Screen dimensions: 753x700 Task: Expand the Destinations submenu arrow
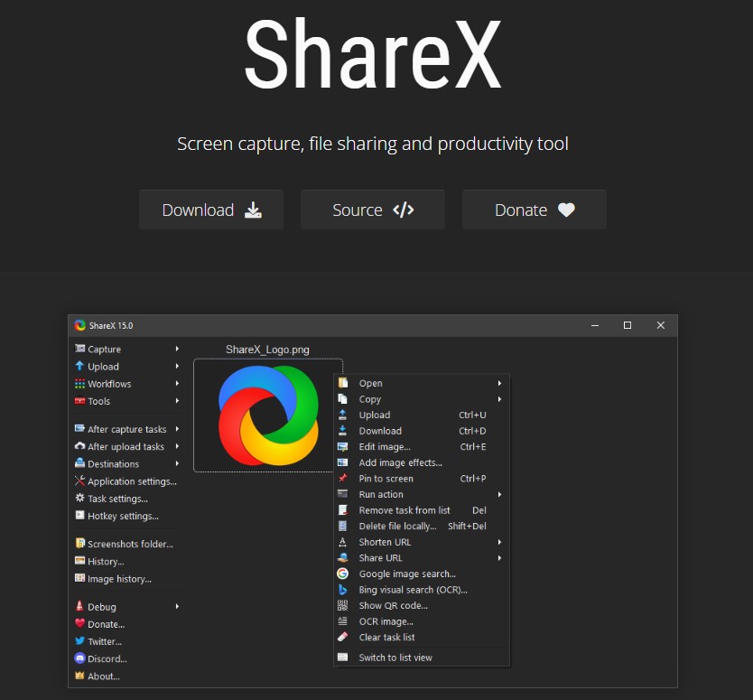pos(177,463)
